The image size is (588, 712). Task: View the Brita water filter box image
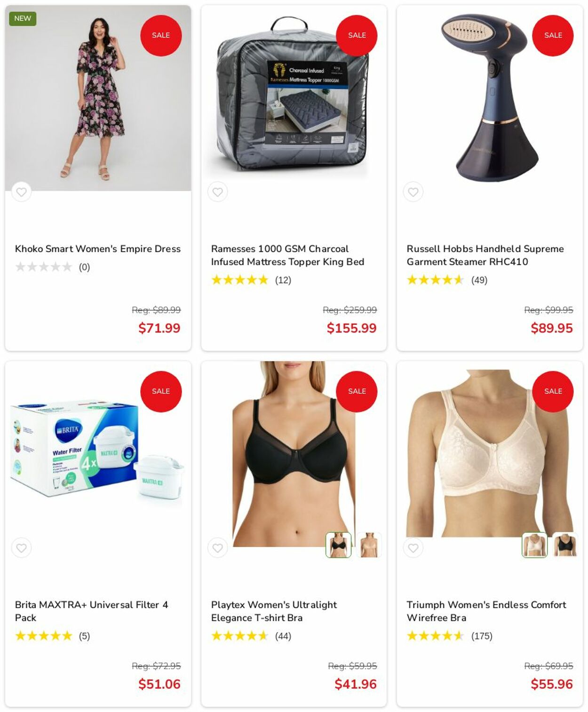98,454
